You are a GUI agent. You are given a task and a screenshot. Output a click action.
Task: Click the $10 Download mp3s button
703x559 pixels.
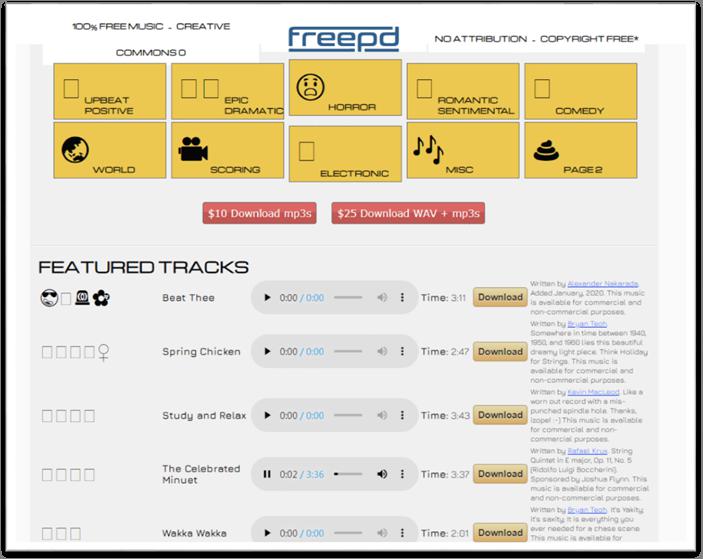coord(260,213)
